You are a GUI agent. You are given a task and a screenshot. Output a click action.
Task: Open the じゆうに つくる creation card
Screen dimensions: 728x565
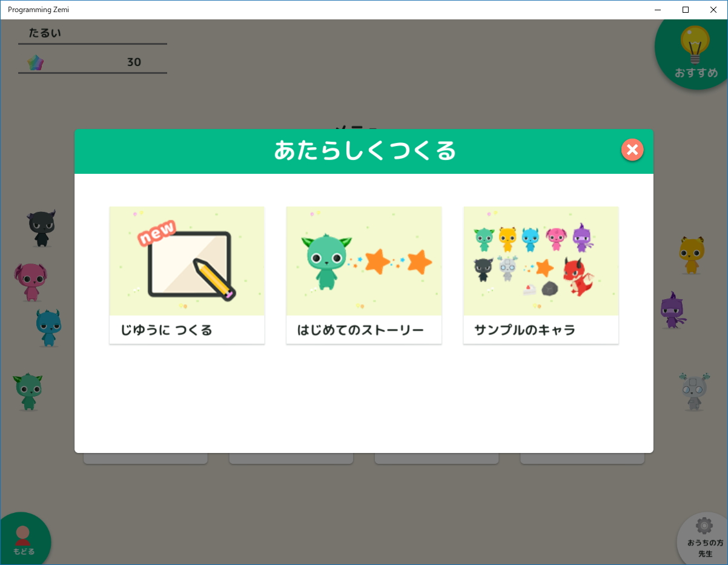click(x=187, y=274)
